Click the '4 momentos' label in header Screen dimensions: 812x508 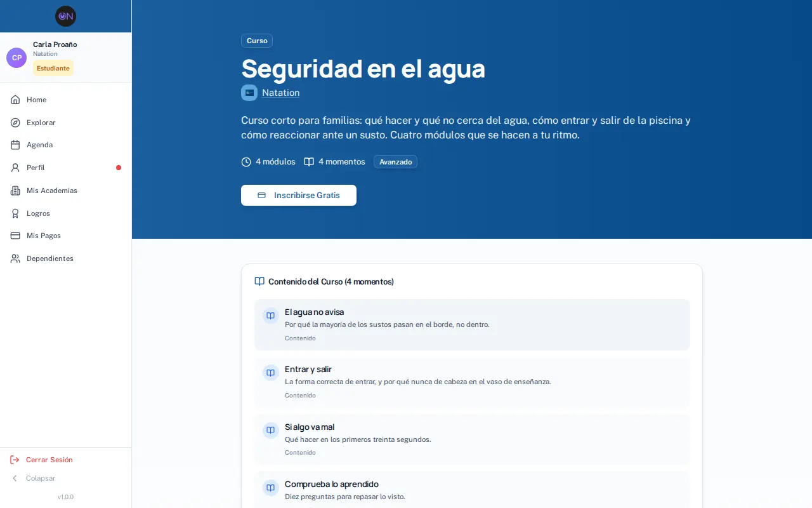[x=342, y=162]
